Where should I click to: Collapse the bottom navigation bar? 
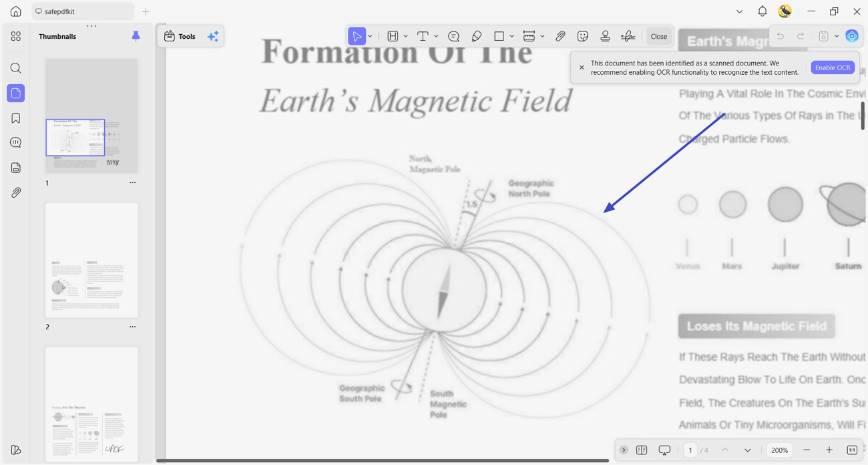coord(624,450)
